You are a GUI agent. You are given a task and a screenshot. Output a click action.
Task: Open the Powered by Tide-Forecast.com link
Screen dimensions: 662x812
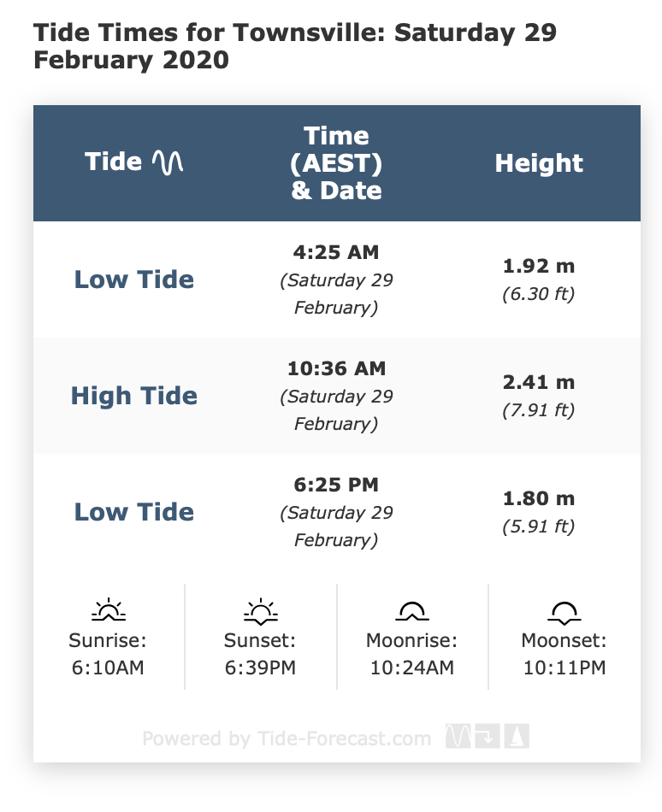pos(287,738)
